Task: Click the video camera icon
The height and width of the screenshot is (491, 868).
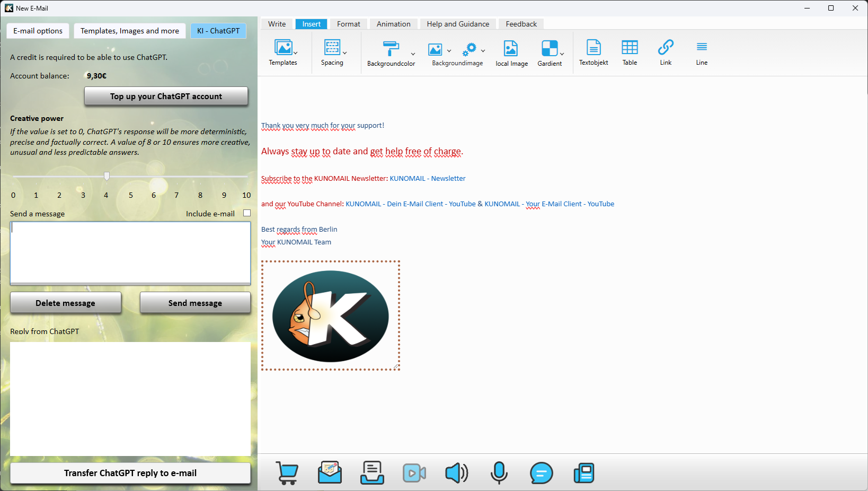Action: tap(414, 473)
